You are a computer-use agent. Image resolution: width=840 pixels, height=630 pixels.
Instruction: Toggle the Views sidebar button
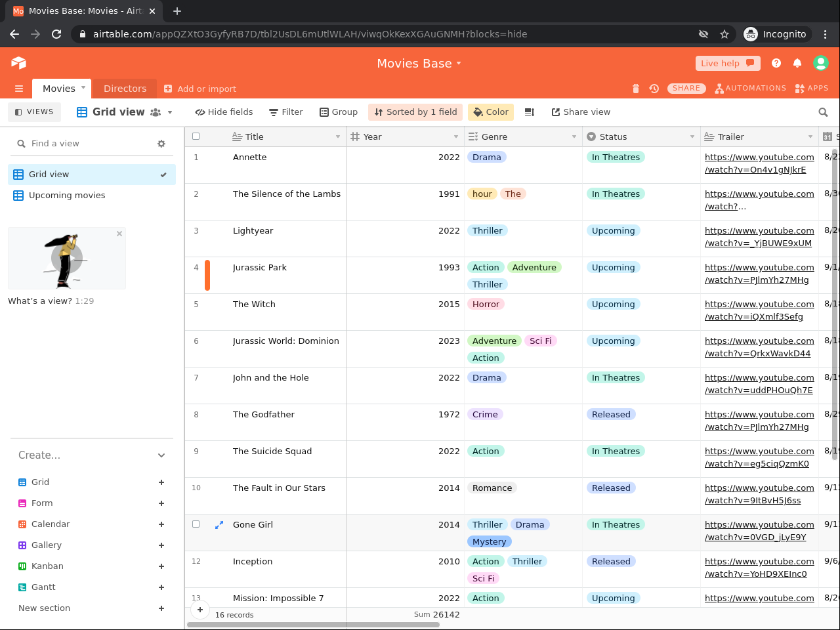point(34,112)
